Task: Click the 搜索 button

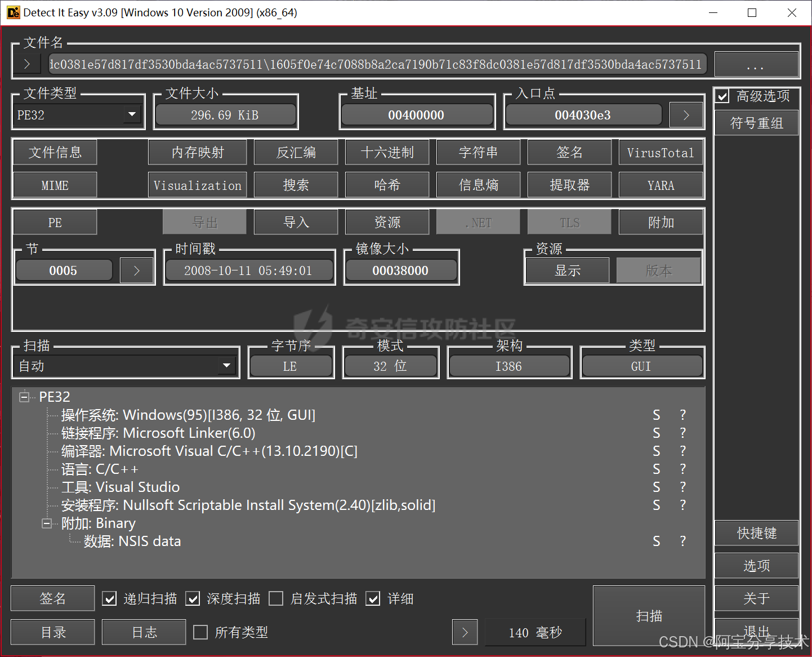Action: (296, 185)
